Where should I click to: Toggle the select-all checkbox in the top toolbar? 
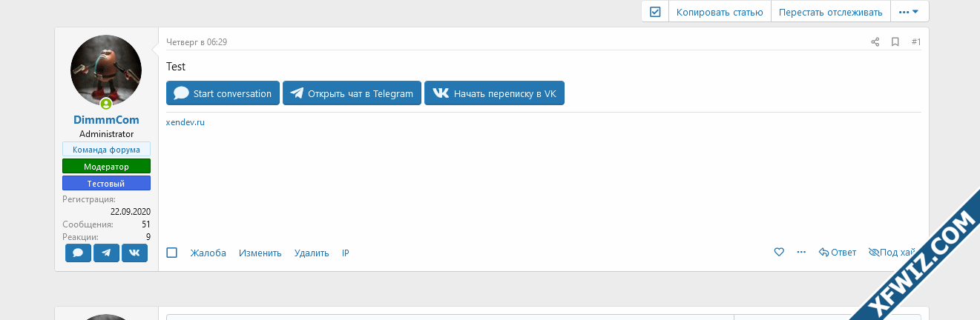click(x=655, y=12)
